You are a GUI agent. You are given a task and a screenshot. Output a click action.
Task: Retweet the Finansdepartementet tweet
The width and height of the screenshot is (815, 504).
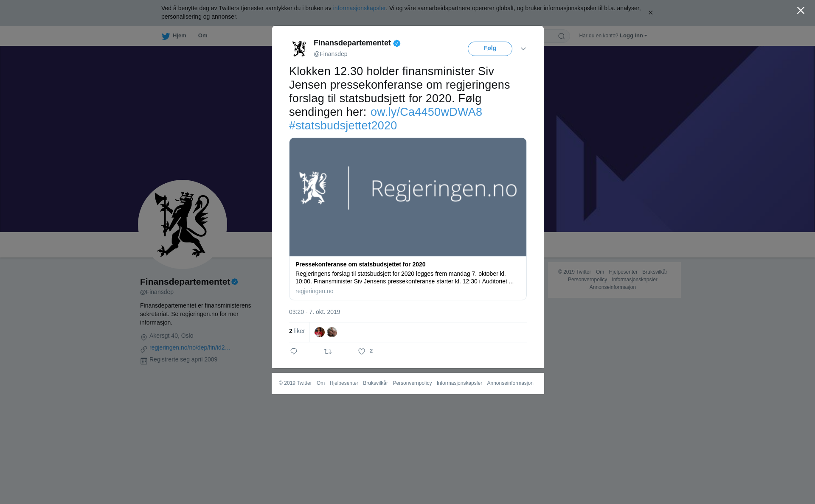328,351
